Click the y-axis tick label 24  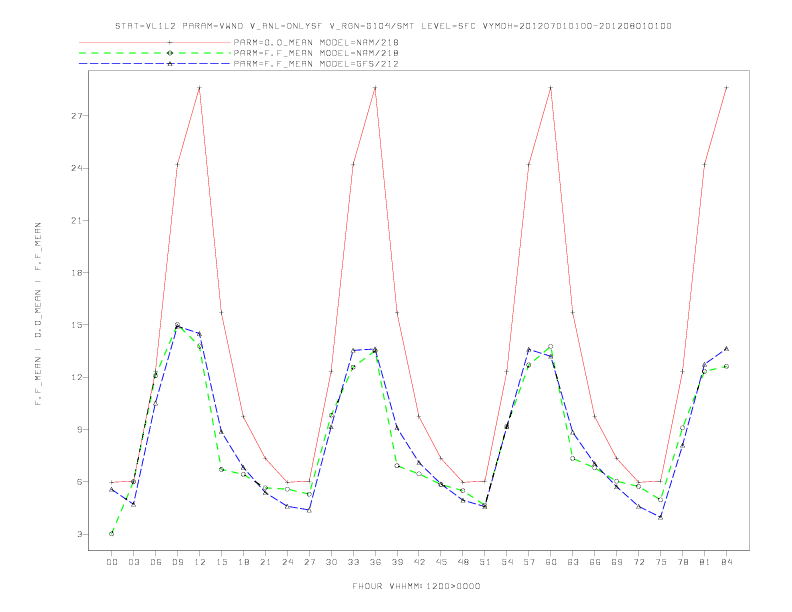77,168
